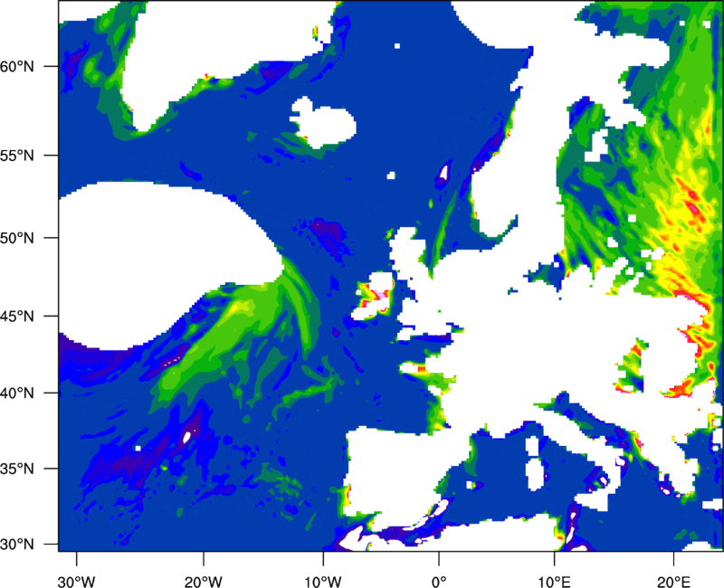Screen dimensions: 724x588
Task: Click the 0° longitude label
Action: pos(438,579)
